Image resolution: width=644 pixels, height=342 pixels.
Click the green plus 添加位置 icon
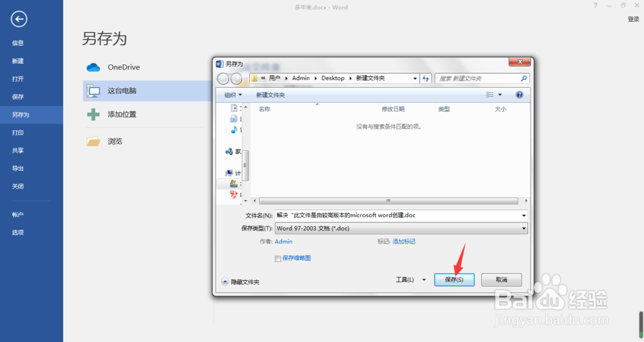point(93,114)
